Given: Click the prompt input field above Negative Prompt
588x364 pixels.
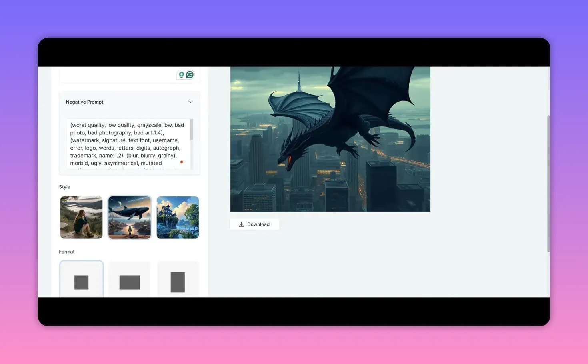Looking at the screenshot, I should click(x=116, y=75).
